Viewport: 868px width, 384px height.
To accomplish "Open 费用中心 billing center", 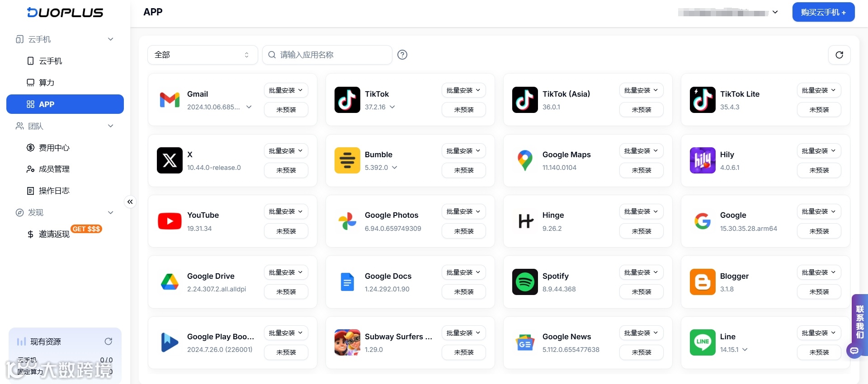I will [x=65, y=148].
